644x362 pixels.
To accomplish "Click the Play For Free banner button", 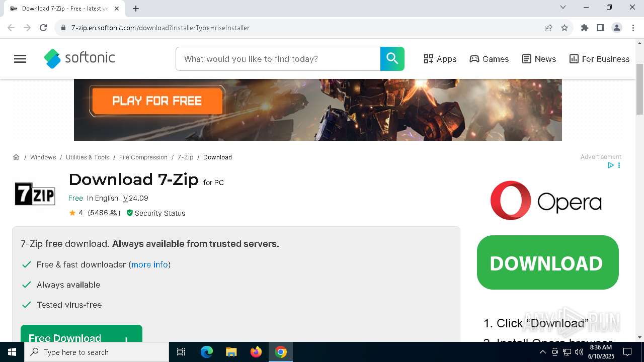I will click(x=157, y=101).
